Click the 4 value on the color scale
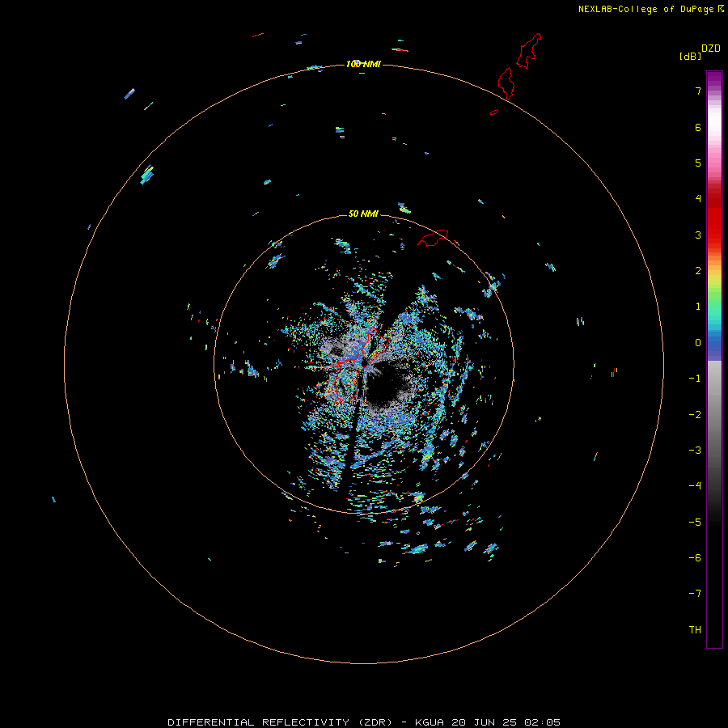 click(698, 198)
